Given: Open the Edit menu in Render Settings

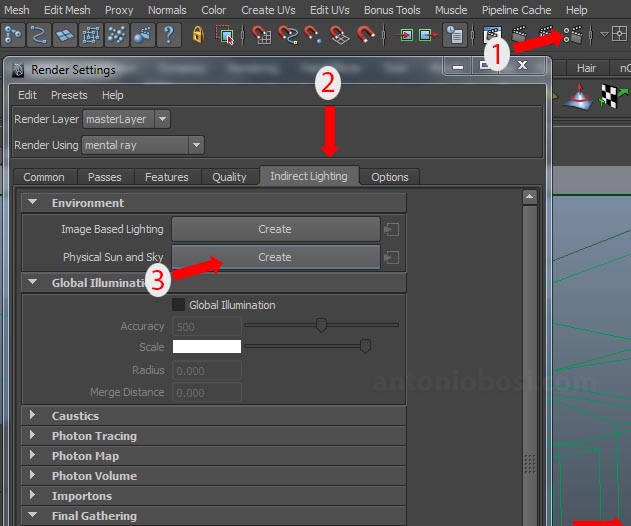Looking at the screenshot, I should point(27,95).
